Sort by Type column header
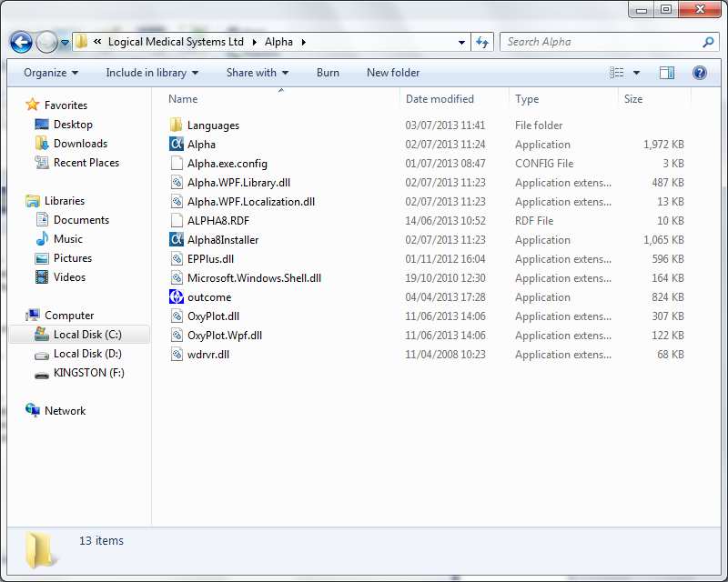 coord(527,99)
